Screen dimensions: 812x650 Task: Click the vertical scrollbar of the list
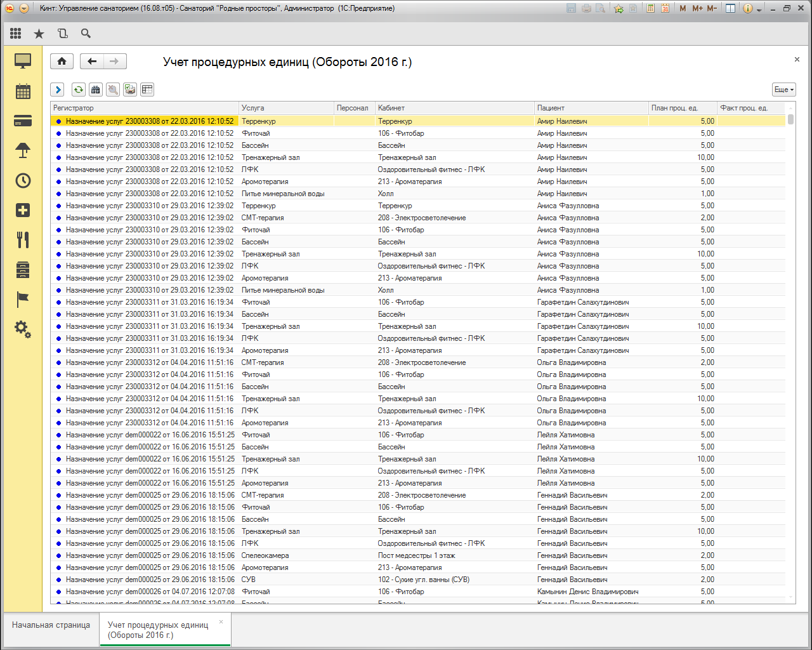790,355
